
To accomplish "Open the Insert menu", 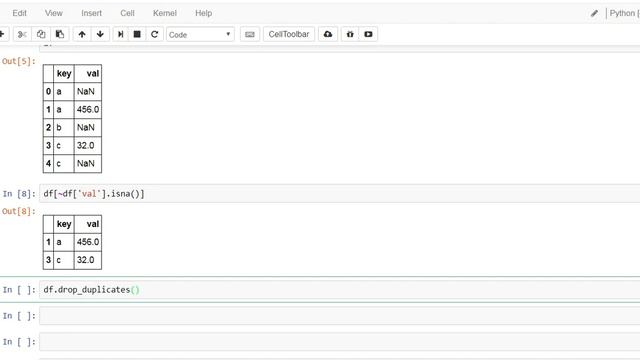I will (x=91, y=13).
